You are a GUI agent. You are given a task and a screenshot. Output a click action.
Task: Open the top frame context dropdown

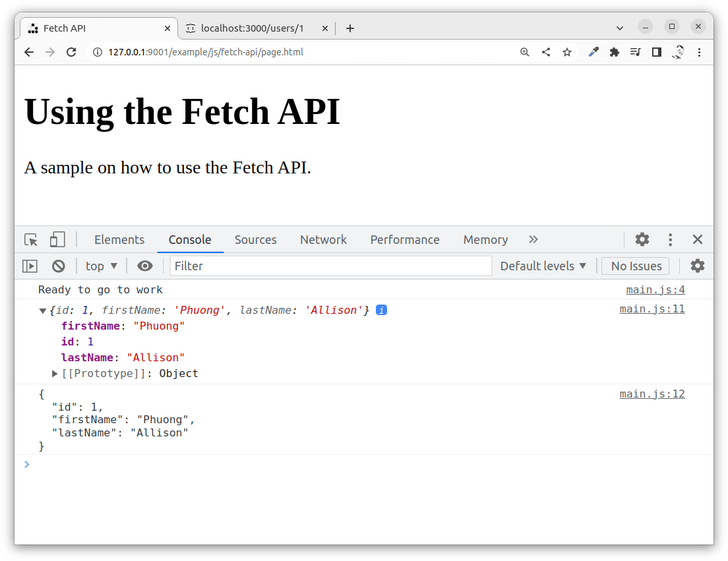tap(101, 266)
